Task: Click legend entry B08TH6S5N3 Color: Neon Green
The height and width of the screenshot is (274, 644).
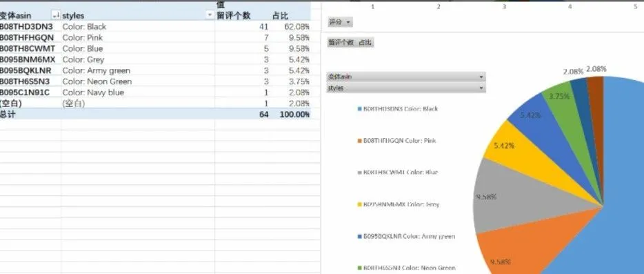Action: (407, 268)
